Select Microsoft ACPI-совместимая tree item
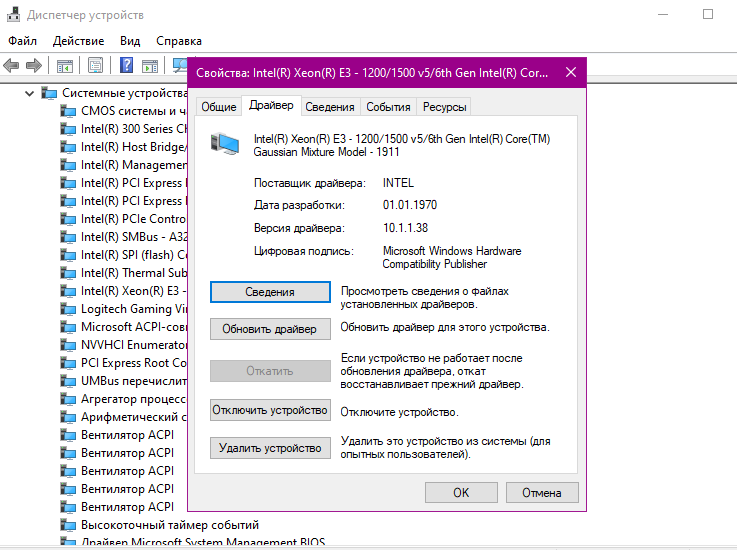The image size is (737, 550). coord(133,327)
